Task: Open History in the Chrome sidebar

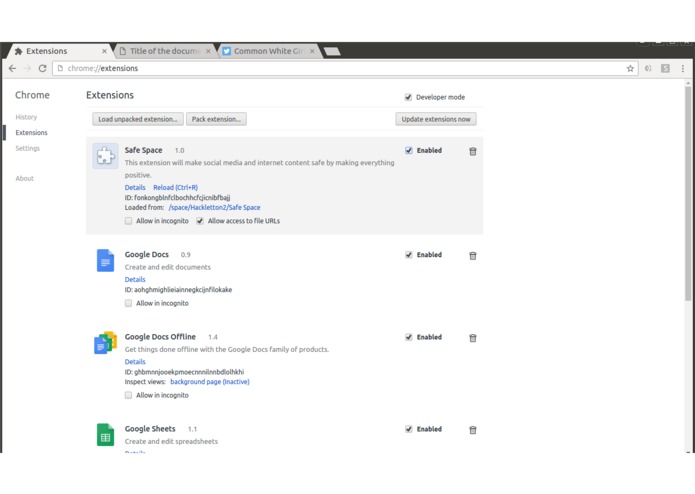Action: (x=26, y=117)
